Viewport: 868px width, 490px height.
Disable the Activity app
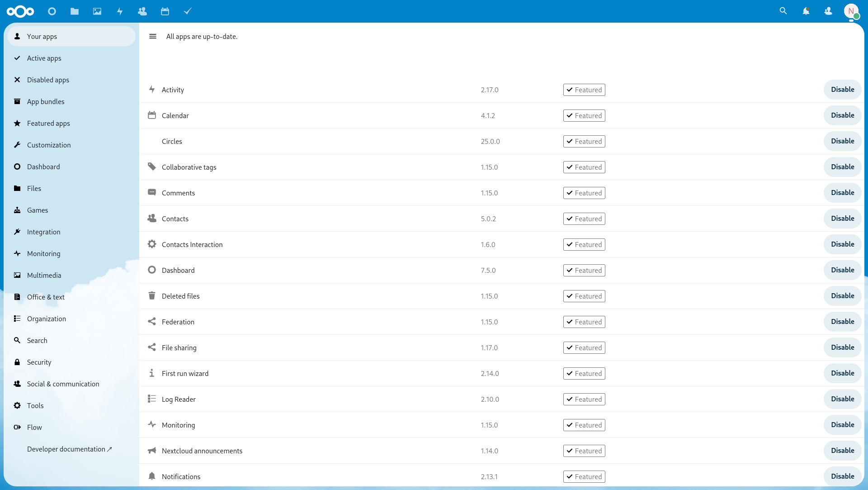point(842,90)
